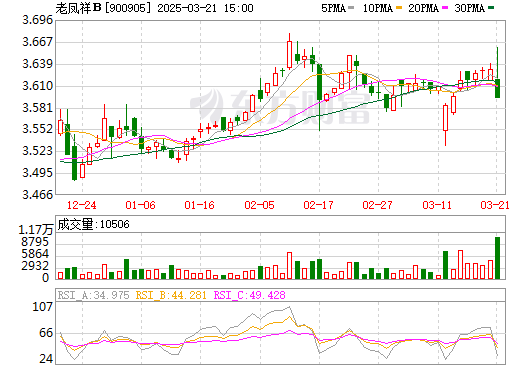Image resolution: width=520 pixels, height=365 pixels.
Task: Click the 8795 volume axis label
Action: click(35, 242)
